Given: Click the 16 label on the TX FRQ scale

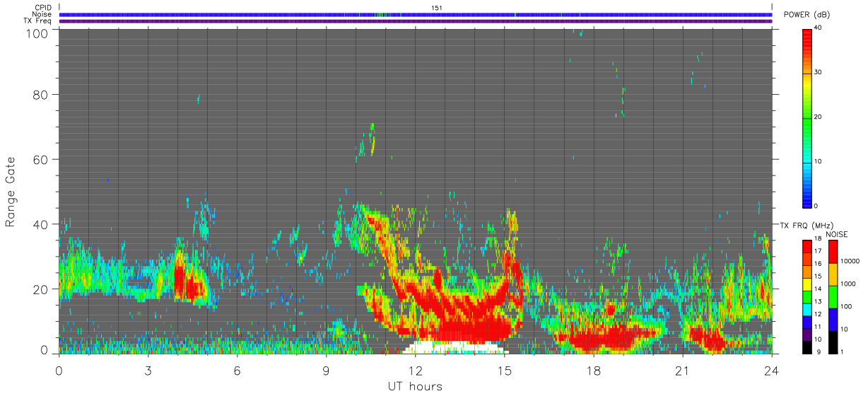Looking at the screenshot, I should (x=818, y=264).
